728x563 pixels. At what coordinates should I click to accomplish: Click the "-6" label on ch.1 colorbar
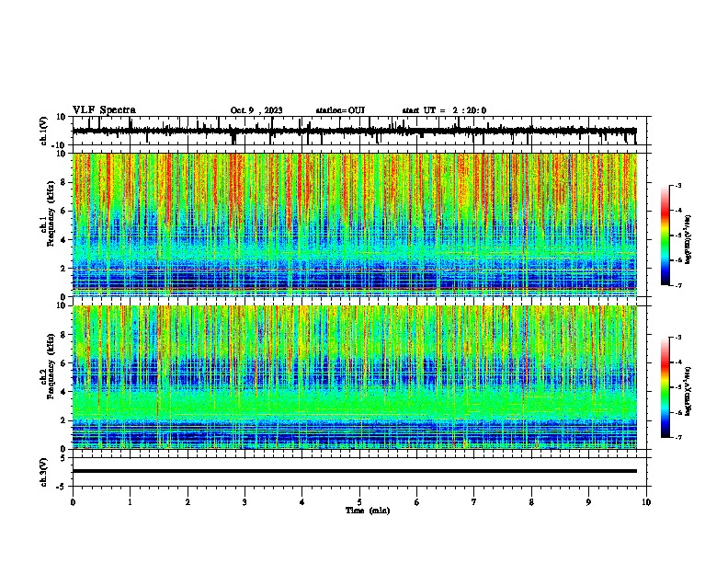678,260
